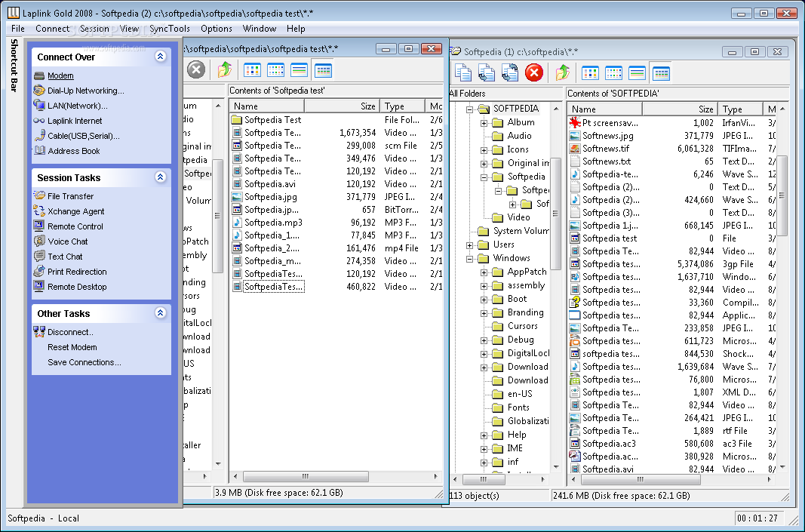Select details view in Softpedia (2) window
The height and width of the screenshot is (532, 805).
pos(323,70)
